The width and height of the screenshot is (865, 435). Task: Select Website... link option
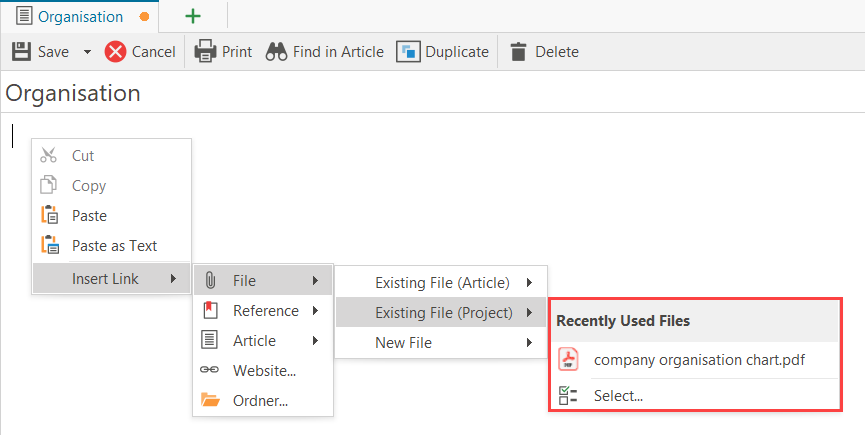click(x=263, y=371)
